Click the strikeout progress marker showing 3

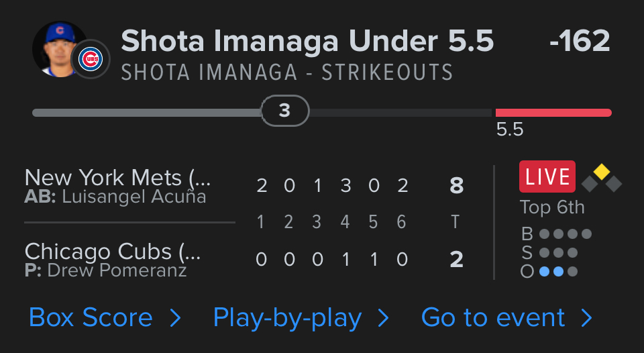[x=284, y=111]
